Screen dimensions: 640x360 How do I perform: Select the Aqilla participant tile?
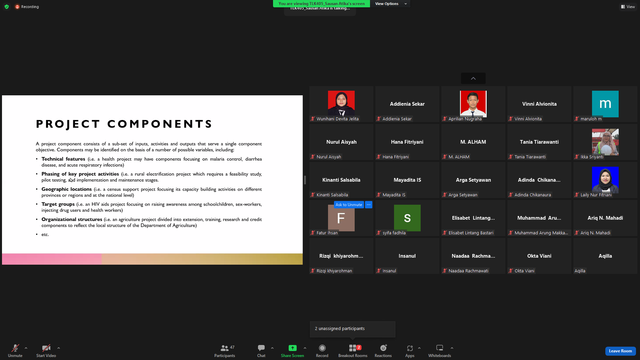(x=605, y=256)
